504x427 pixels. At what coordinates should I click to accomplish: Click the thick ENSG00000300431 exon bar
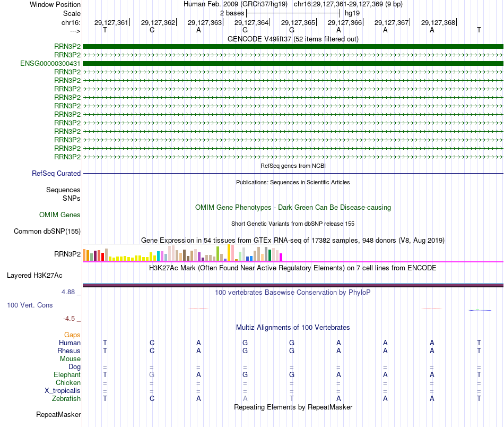point(293,63)
